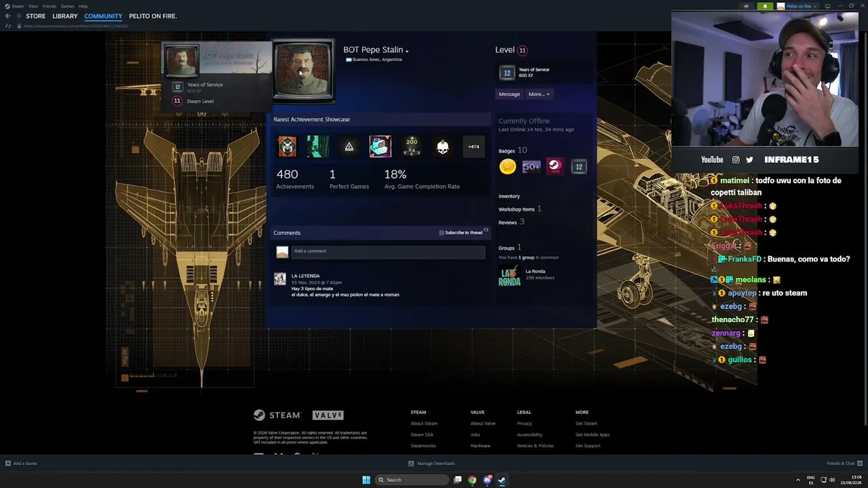This screenshot has height=488, width=868.
Task: Expand the BOT Pepe Stalin name dropdown arrow
Action: 407,51
